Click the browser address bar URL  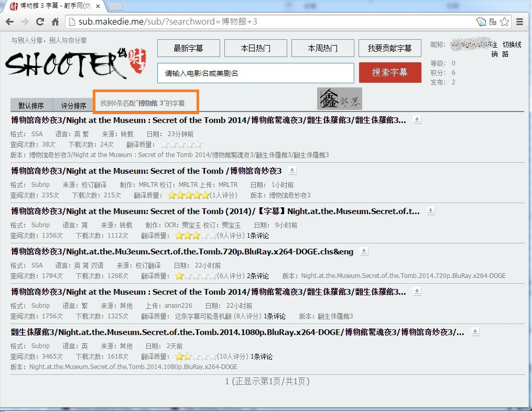pyautogui.click(x=168, y=21)
